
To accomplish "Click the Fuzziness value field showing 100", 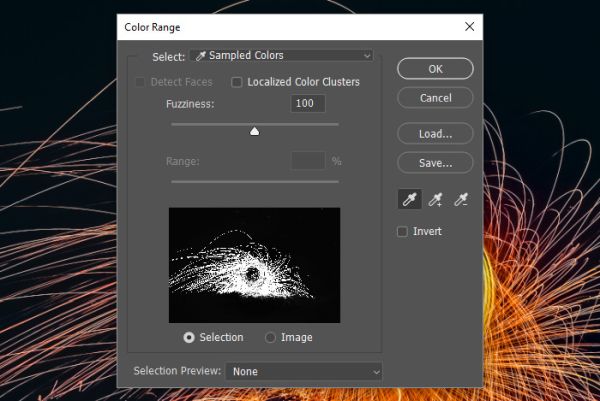I will 308,103.
